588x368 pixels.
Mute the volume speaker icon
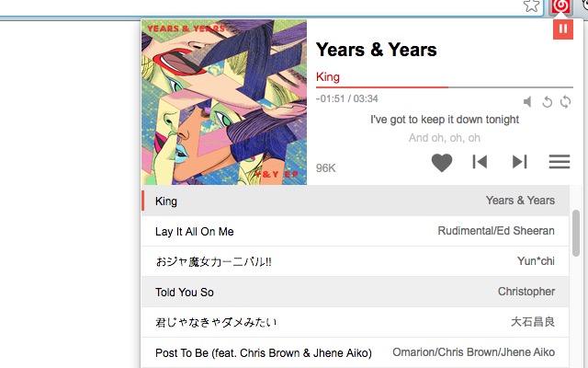coord(528,101)
